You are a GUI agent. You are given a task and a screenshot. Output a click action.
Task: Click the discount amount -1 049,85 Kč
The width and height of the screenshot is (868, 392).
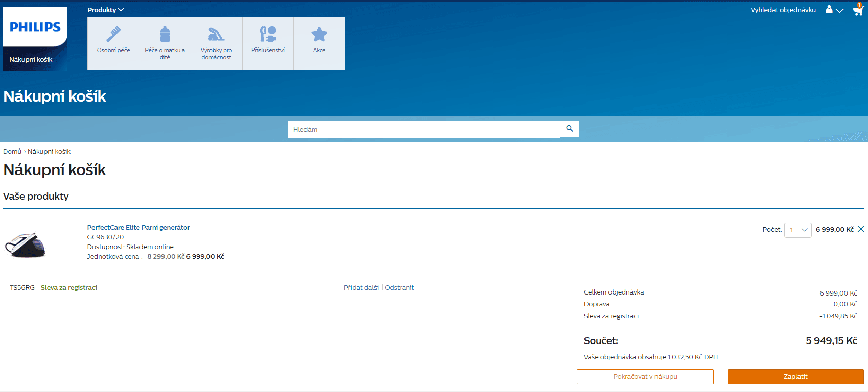(838, 316)
